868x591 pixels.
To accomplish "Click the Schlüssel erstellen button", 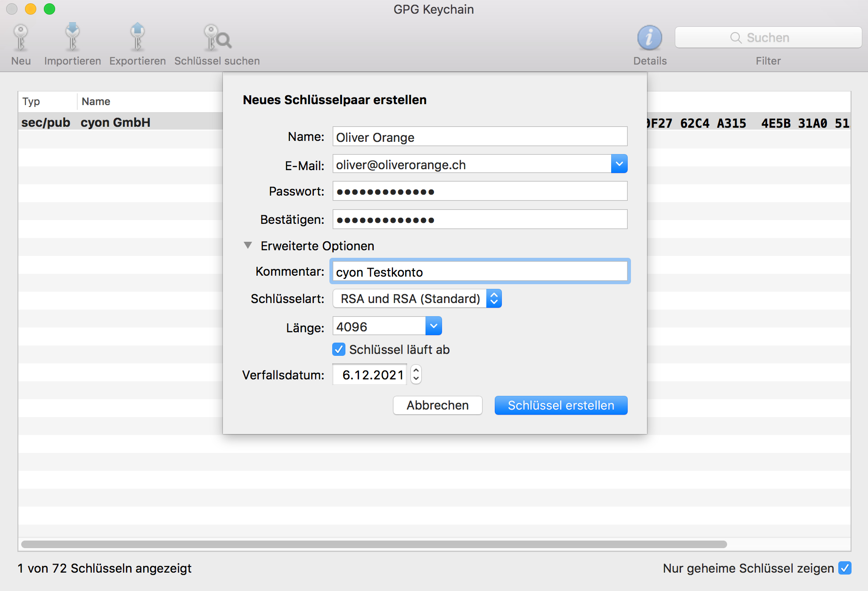I will pyautogui.click(x=561, y=405).
